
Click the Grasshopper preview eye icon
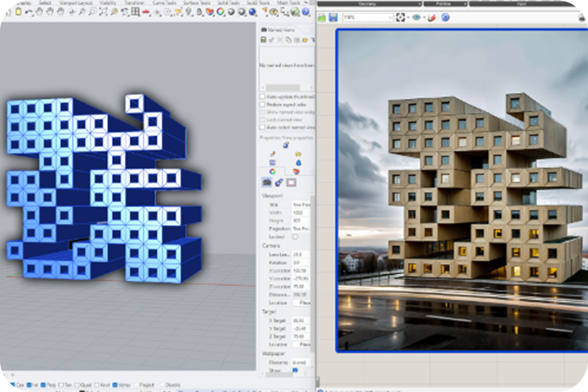pos(416,17)
